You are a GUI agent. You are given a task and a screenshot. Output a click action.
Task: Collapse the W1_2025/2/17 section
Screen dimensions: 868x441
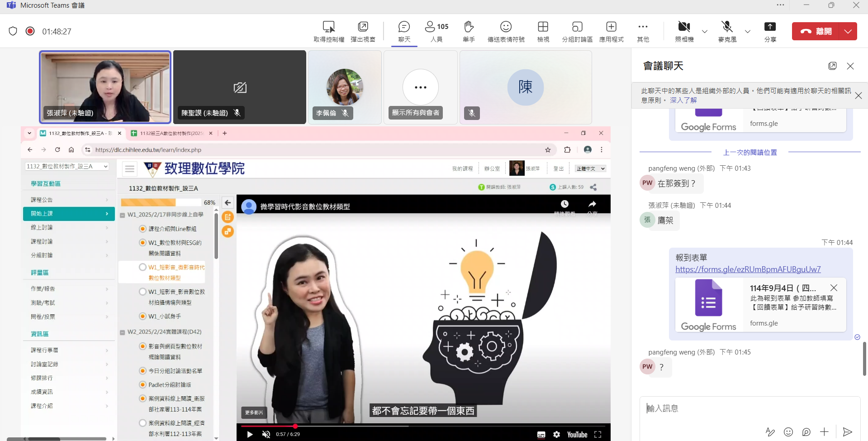tap(123, 215)
